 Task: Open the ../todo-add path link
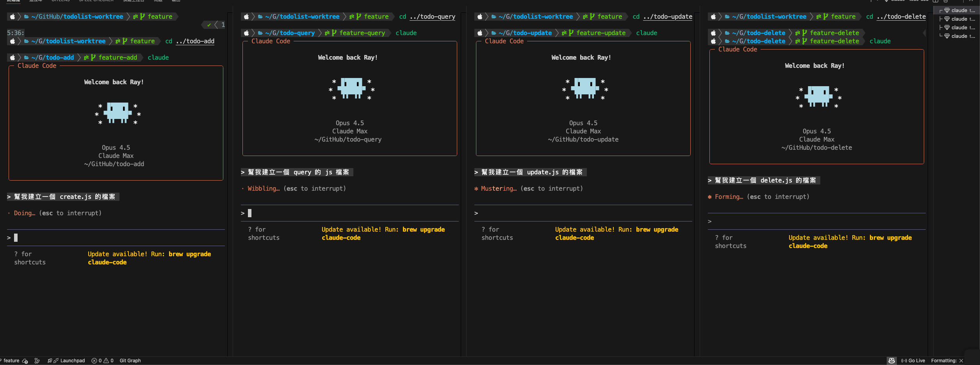[x=195, y=41]
